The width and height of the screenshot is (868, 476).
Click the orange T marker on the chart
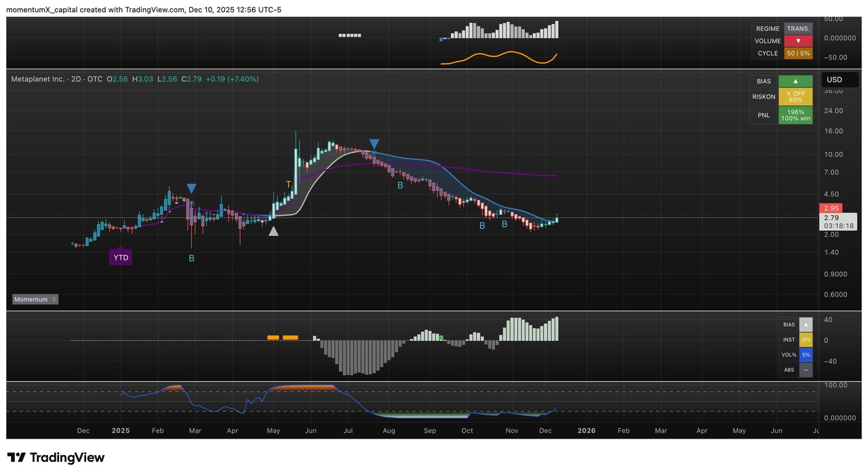click(x=288, y=184)
